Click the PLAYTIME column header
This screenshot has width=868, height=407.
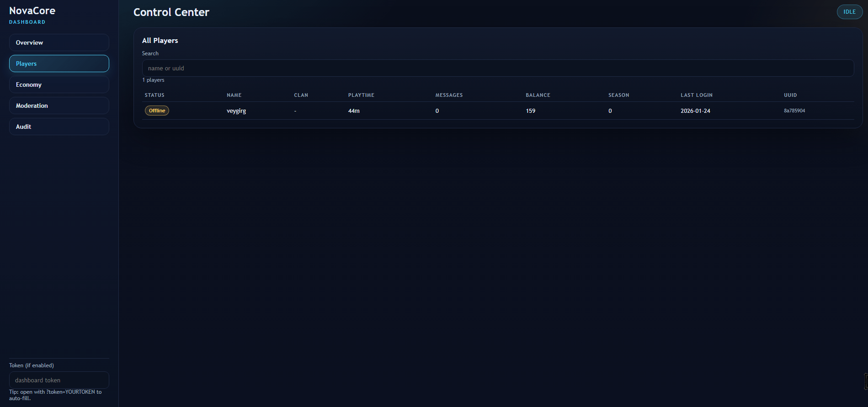click(361, 95)
